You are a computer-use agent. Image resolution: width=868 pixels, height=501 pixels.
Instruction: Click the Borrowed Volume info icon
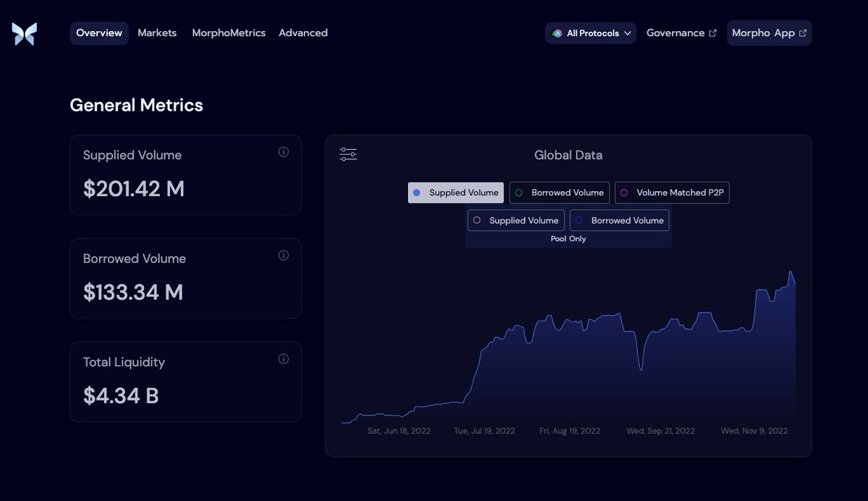click(x=284, y=255)
